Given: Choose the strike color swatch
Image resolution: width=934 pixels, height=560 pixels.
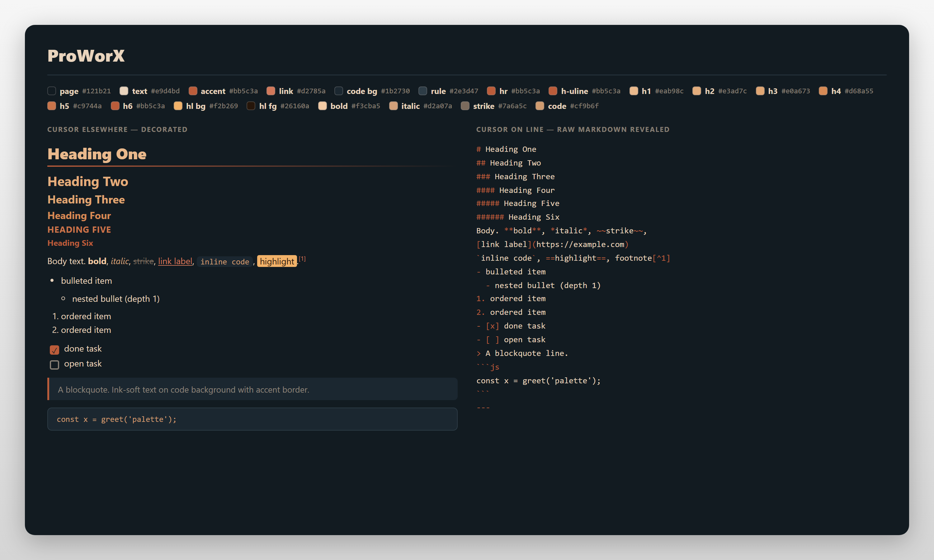Looking at the screenshot, I should tap(465, 106).
